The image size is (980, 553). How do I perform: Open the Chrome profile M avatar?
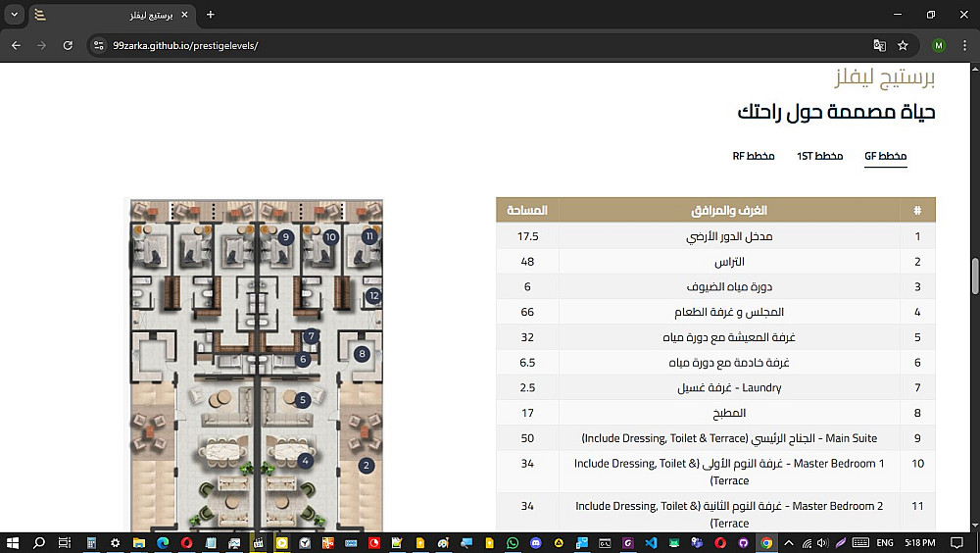tap(939, 45)
